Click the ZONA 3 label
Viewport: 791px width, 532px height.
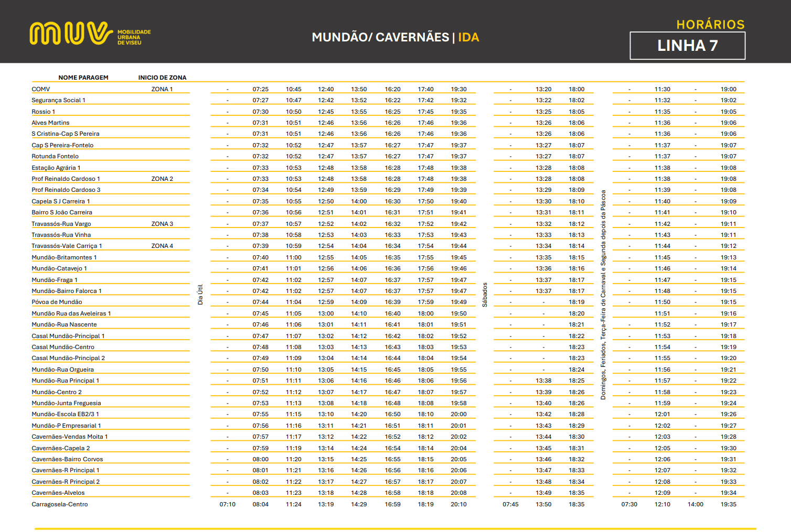tap(162, 224)
